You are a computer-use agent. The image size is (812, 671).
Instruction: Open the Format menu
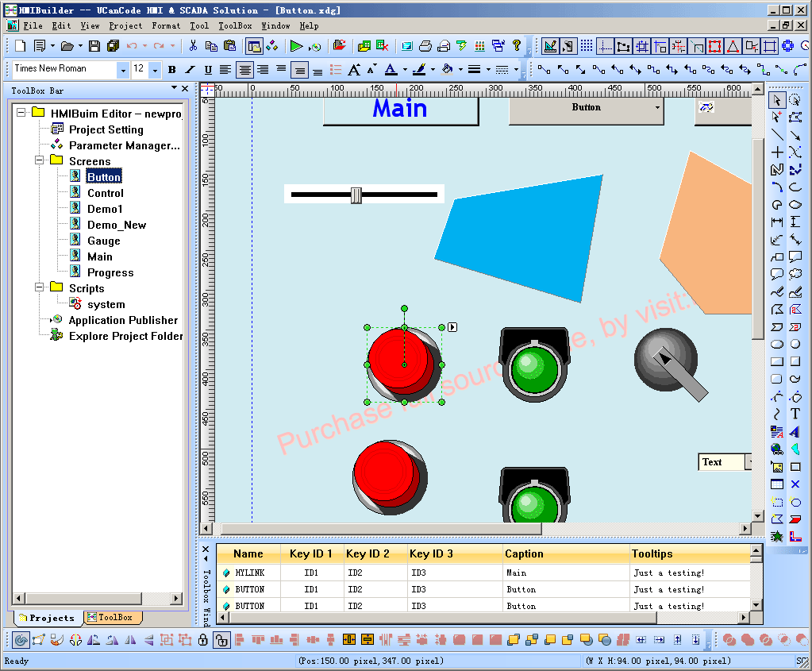[166, 25]
